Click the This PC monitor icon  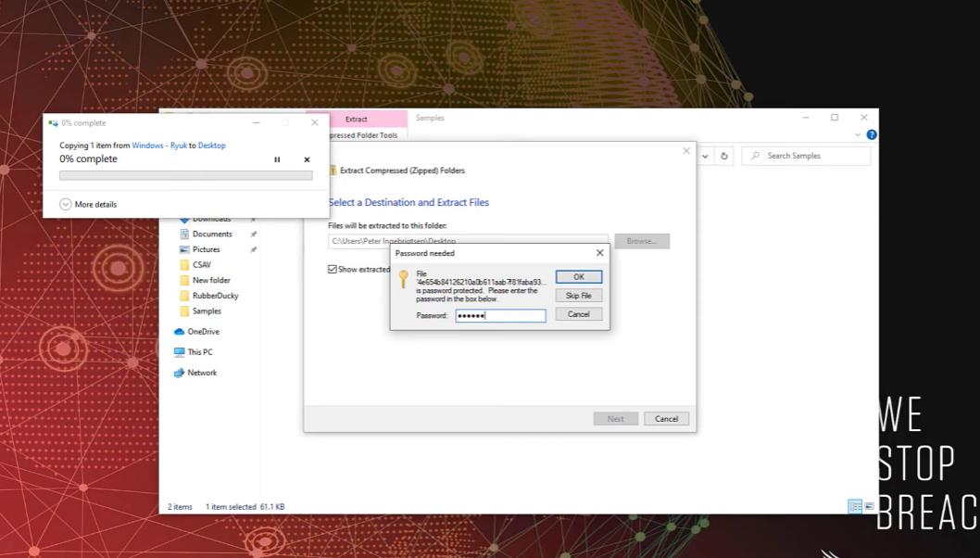[x=180, y=352]
